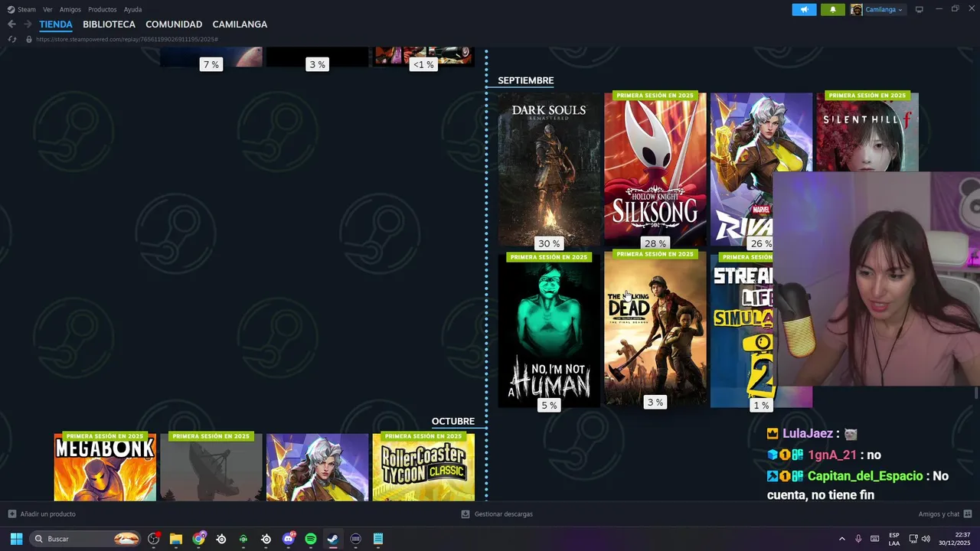Open the clock showing 22:37

pos(955,539)
